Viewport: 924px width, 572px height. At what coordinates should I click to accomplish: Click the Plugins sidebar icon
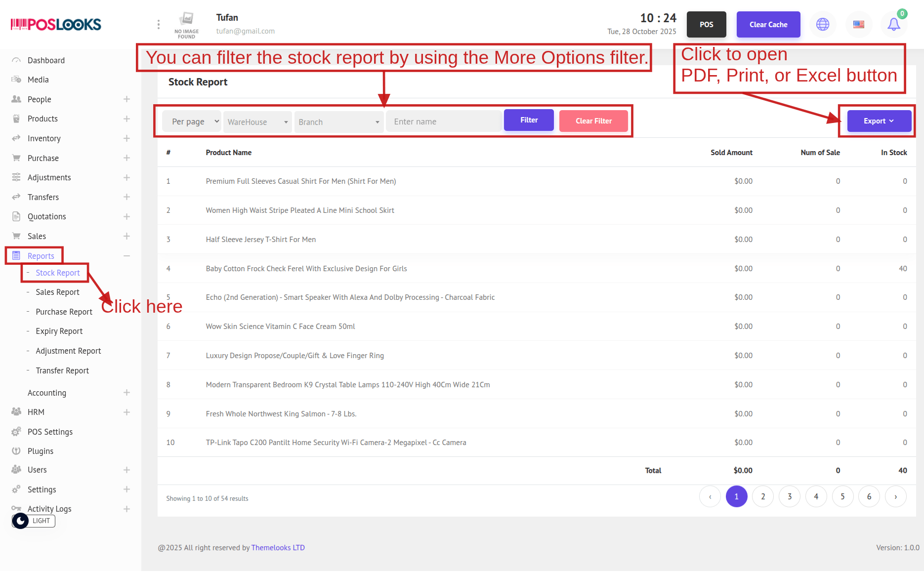pos(16,451)
